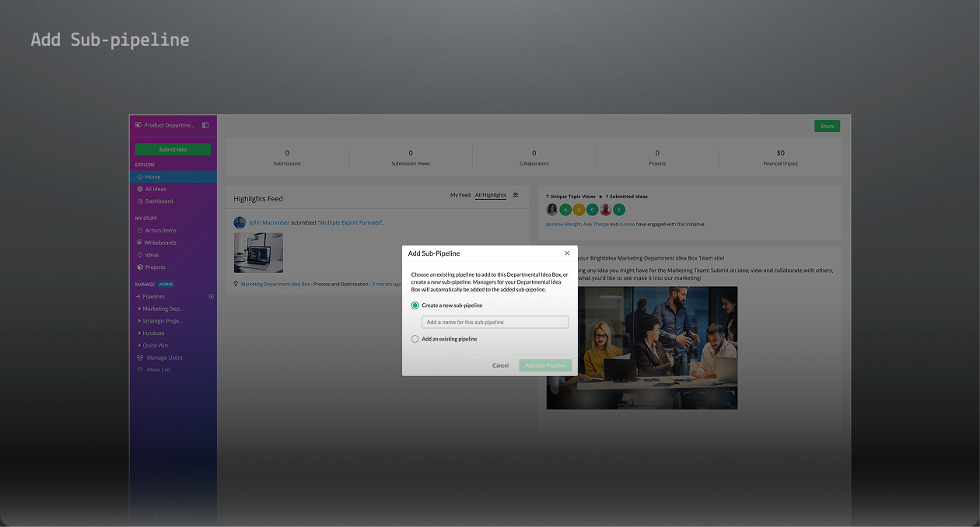Click the Financial Impact $0 stat
The width and height of the screenshot is (980, 527).
(780, 153)
